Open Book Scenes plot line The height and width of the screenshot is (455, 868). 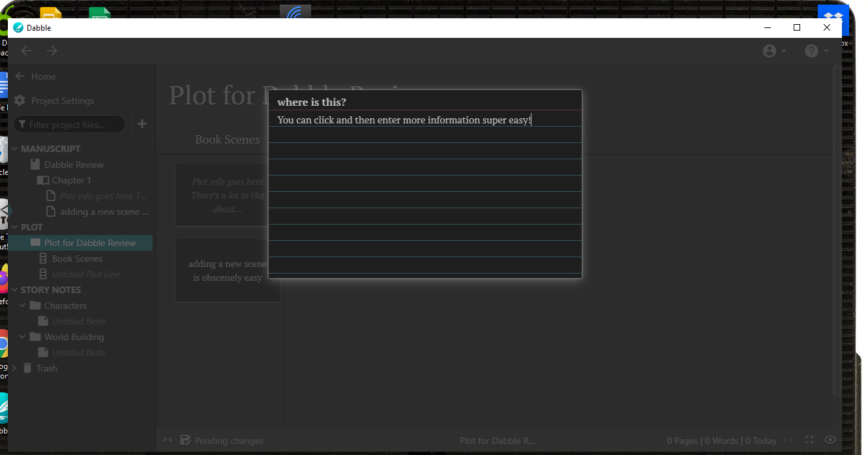[x=77, y=259]
